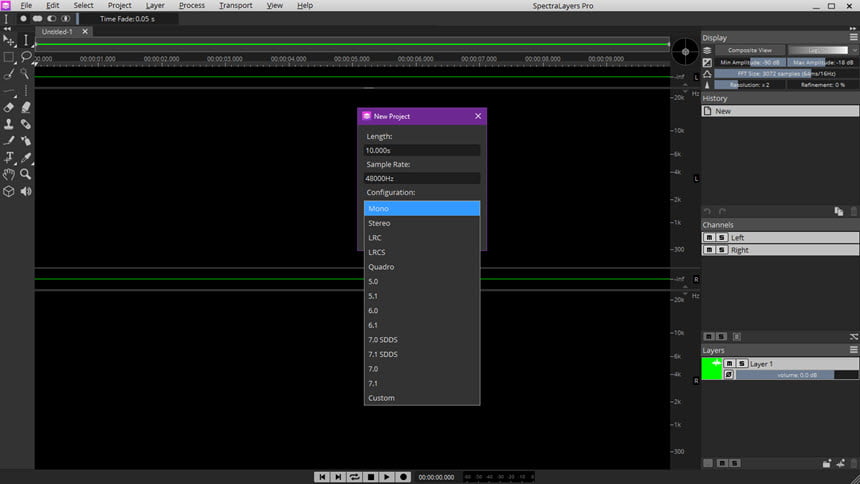The width and height of the screenshot is (860, 484).
Task: Select the Amplify highlighter tool
Action: tap(26, 108)
